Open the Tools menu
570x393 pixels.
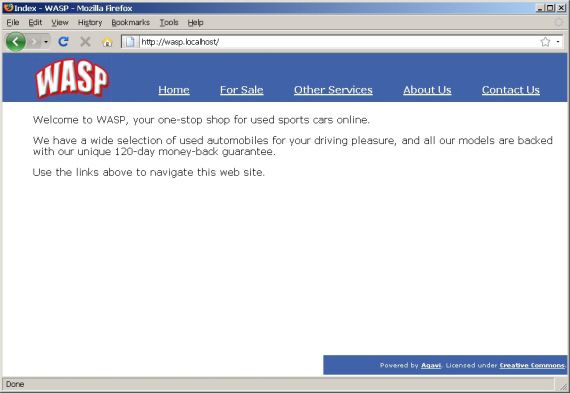click(169, 23)
